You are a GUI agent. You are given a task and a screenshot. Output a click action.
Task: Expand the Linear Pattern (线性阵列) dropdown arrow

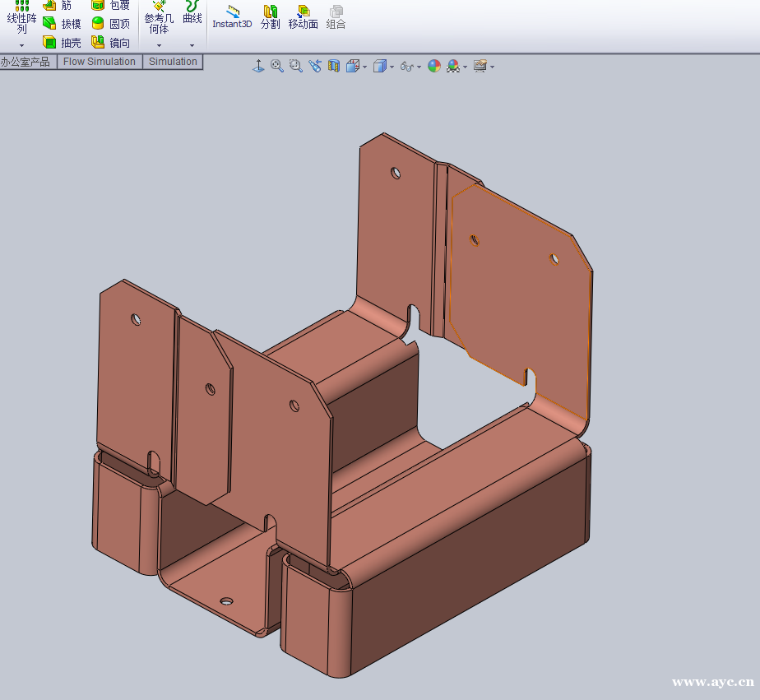pos(21,45)
